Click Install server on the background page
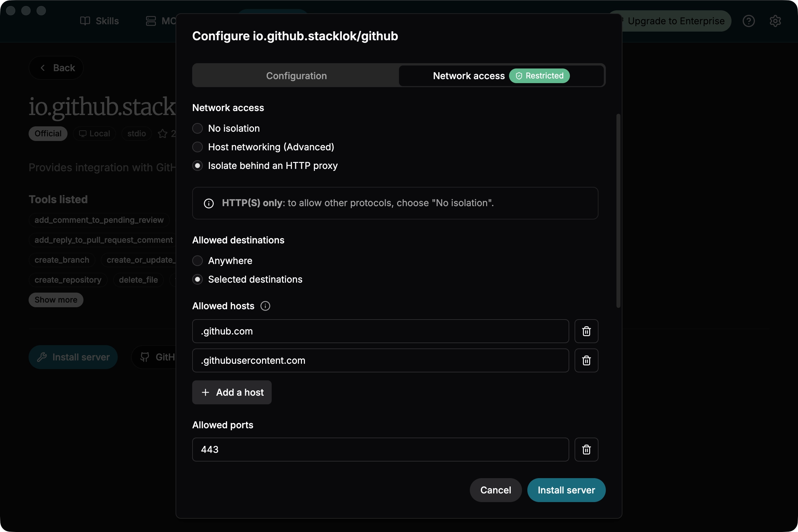Viewport: 798px width, 532px height. (73, 357)
